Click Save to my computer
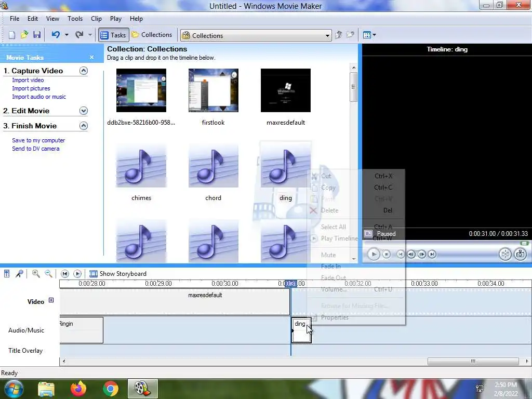The height and width of the screenshot is (399, 532). (x=38, y=140)
